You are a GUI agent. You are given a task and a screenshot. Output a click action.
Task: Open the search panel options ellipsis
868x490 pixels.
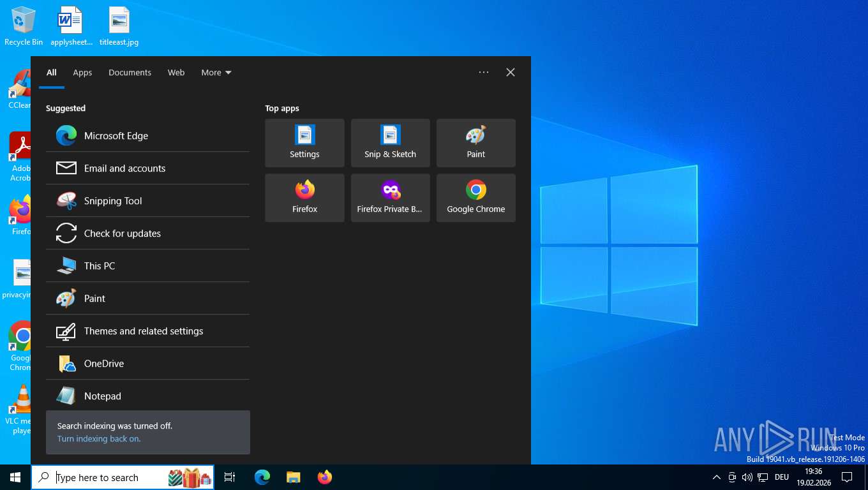click(484, 72)
